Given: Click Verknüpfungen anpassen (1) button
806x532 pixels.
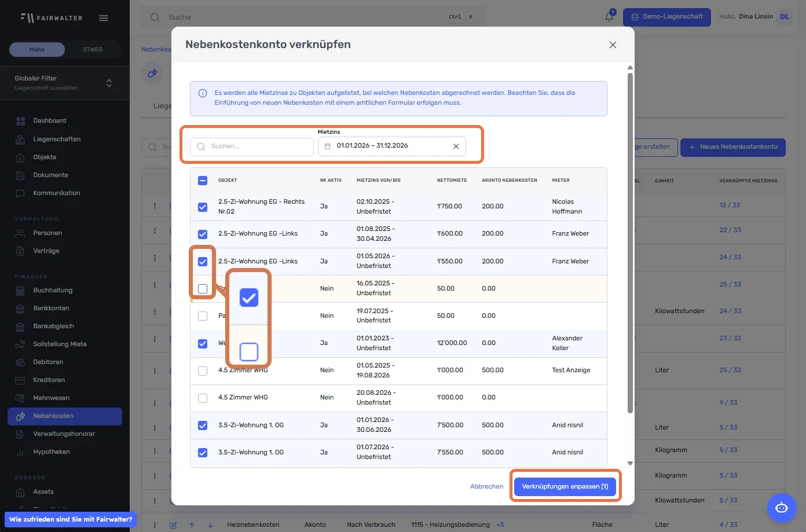Looking at the screenshot, I should coord(565,486).
